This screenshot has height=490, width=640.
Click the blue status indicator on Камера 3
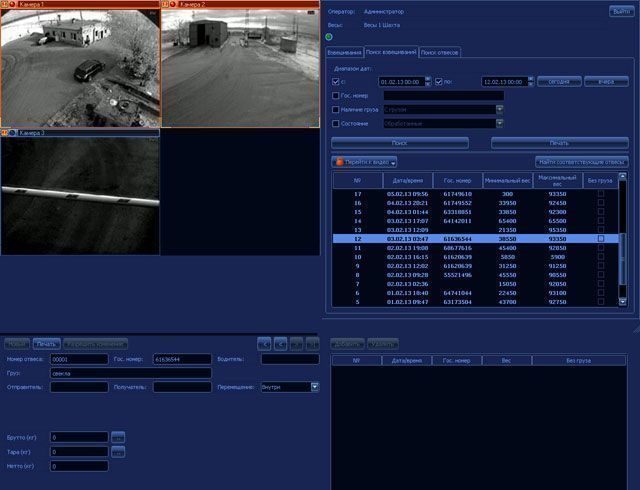tap(12, 133)
